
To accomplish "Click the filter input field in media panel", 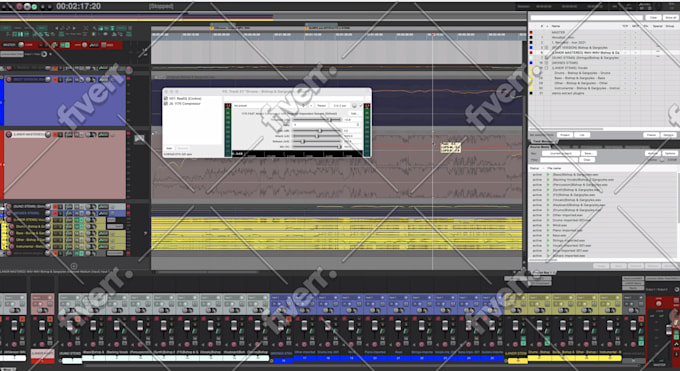I will click(559, 160).
